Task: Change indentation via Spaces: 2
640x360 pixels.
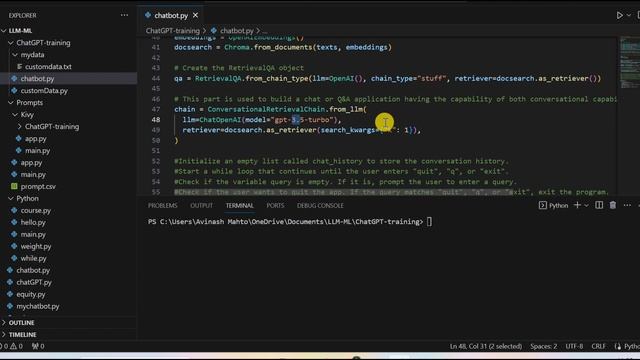Action: (x=544, y=347)
